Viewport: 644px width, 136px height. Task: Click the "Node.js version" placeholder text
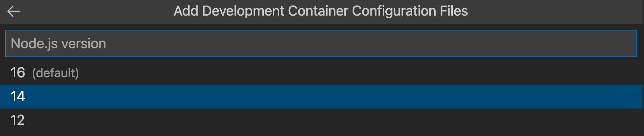[59, 44]
